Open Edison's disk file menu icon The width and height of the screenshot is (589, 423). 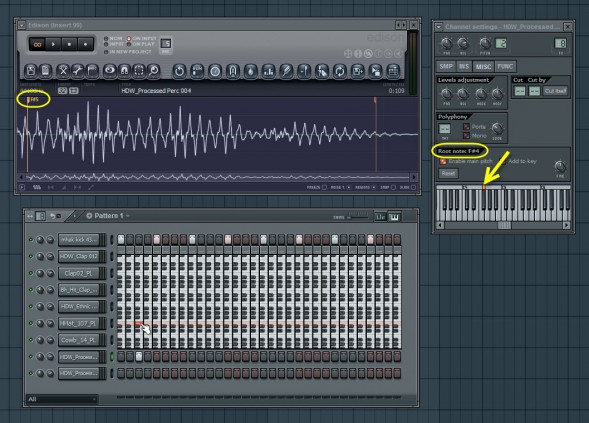click(x=31, y=71)
